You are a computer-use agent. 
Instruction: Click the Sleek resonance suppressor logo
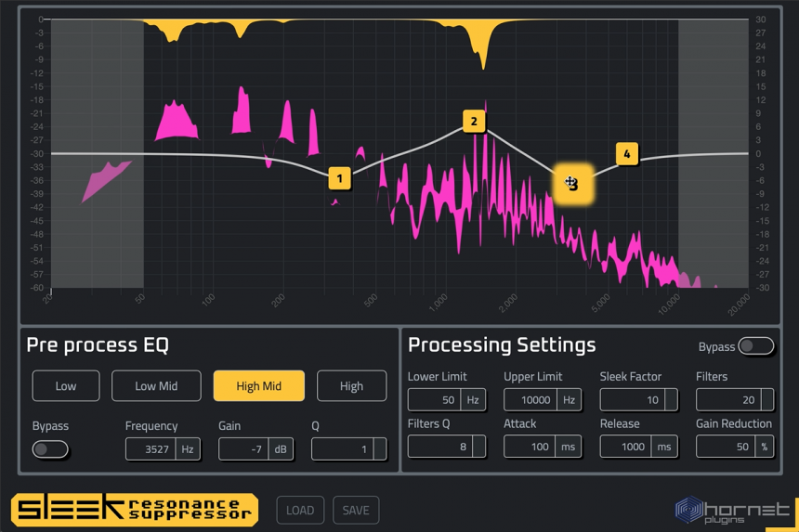pos(135,510)
